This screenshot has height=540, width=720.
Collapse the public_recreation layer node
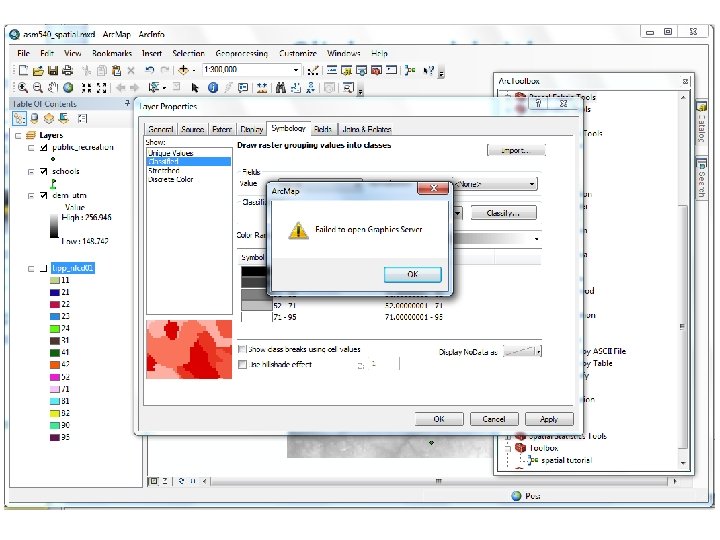click(31, 148)
